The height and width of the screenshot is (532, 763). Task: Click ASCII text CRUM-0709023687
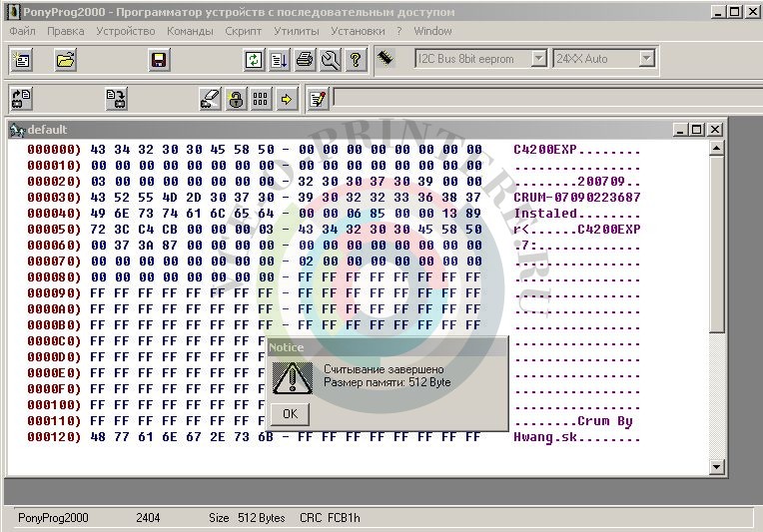(576, 198)
